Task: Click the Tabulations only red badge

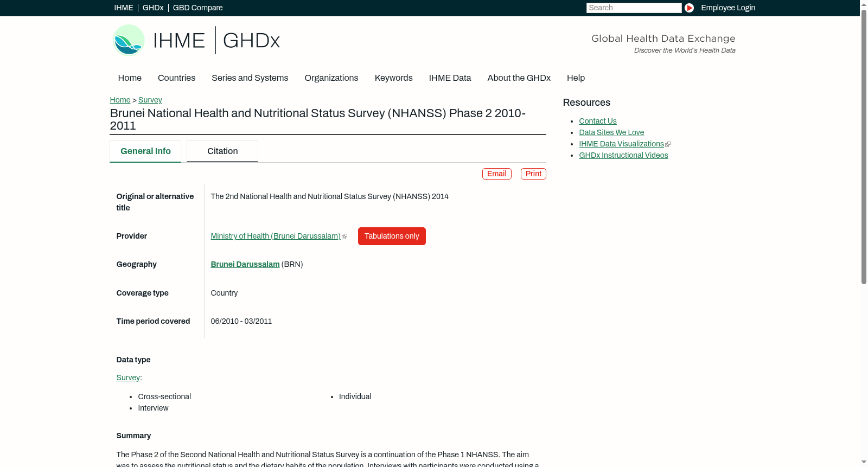Action: (x=392, y=236)
